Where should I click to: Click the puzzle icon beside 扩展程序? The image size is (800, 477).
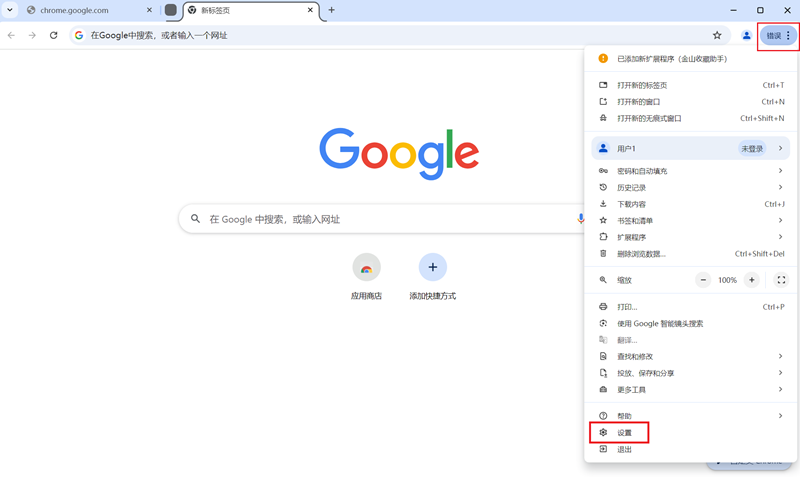click(603, 237)
